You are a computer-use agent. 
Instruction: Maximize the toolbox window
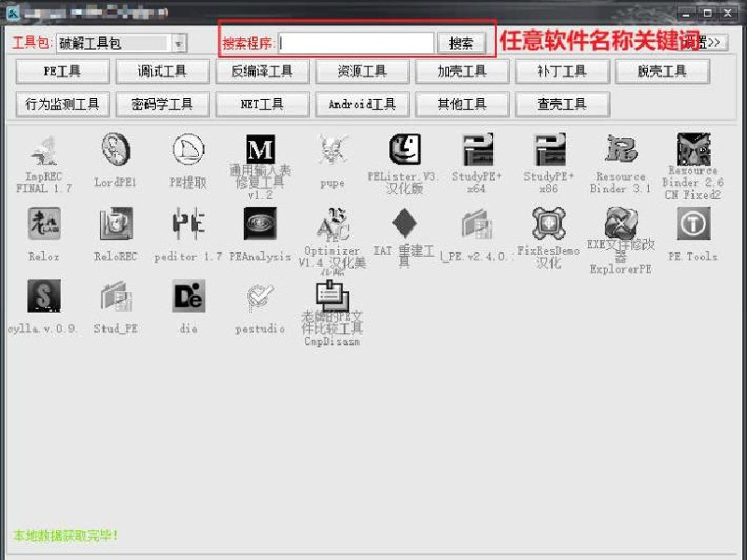coord(708,13)
